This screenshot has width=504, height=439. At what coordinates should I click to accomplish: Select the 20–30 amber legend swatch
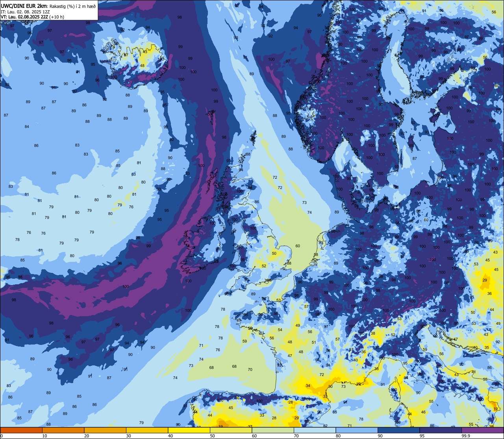(x=105, y=430)
